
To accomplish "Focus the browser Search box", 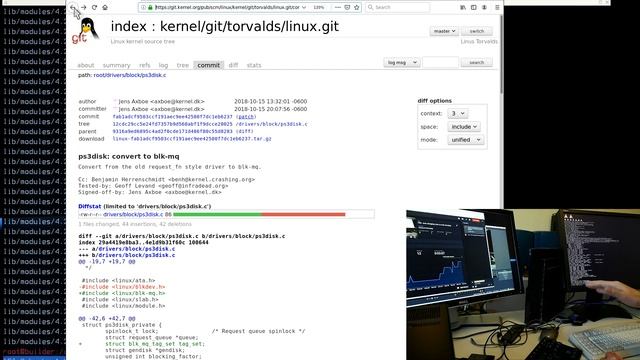I will 398,7.
